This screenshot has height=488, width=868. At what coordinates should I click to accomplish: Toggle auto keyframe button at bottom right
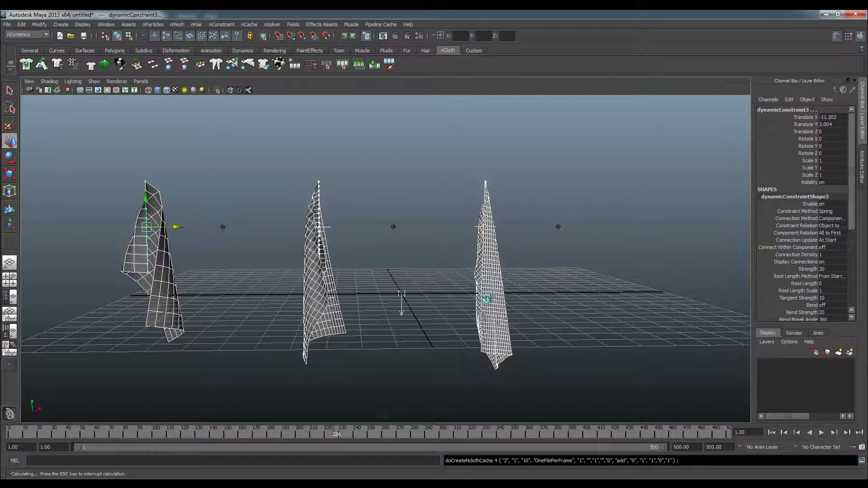862,447
